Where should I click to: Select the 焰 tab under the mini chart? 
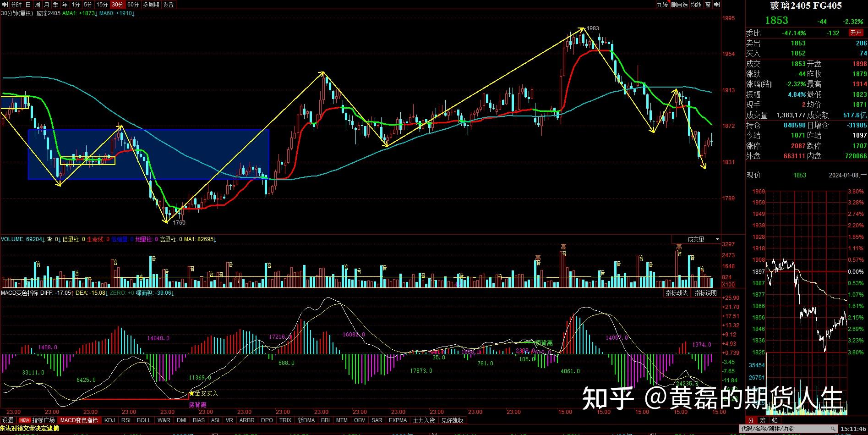775,420
